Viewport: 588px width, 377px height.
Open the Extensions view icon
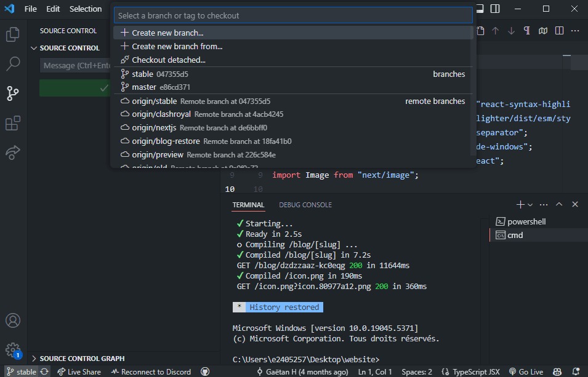(x=12, y=123)
